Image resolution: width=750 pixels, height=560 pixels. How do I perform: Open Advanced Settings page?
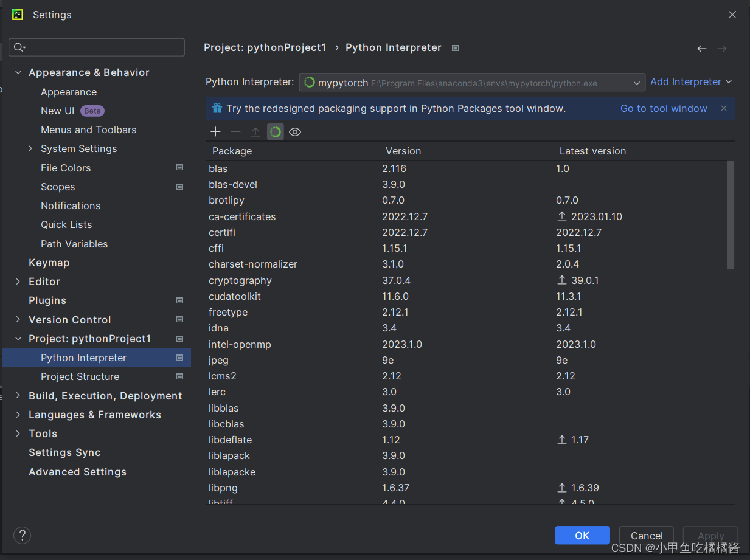coord(78,472)
